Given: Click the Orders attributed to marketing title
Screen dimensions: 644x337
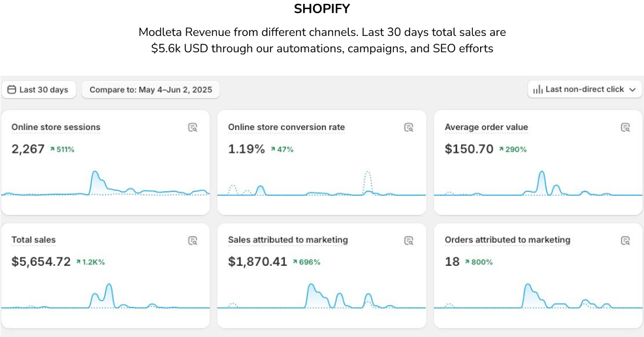Looking at the screenshot, I should pos(507,240).
